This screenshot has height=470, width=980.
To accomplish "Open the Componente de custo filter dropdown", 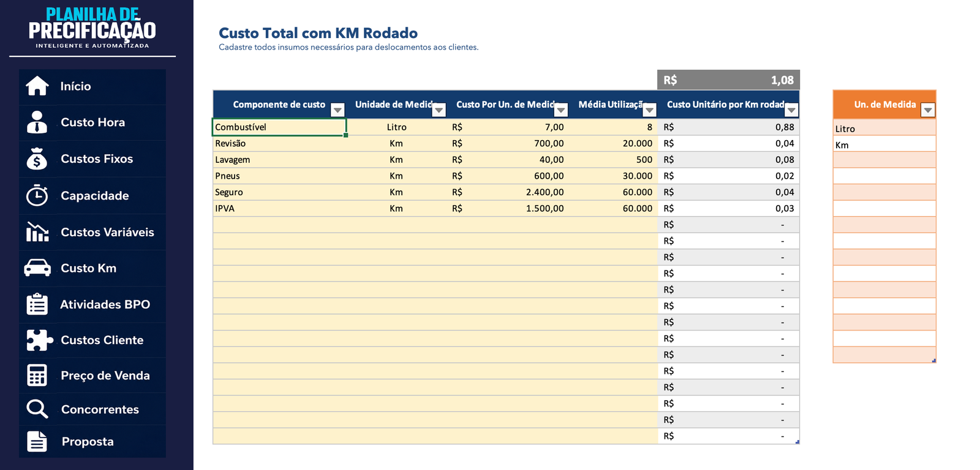I will [x=337, y=110].
